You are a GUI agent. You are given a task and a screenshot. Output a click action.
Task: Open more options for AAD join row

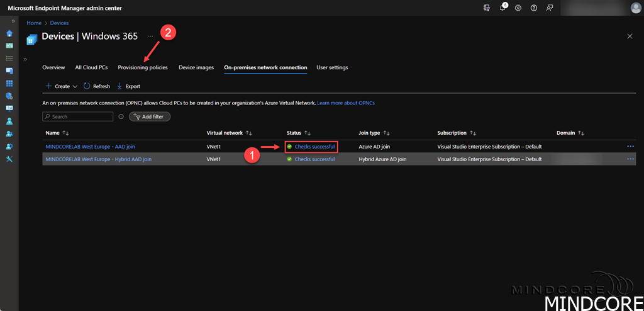point(630,146)
